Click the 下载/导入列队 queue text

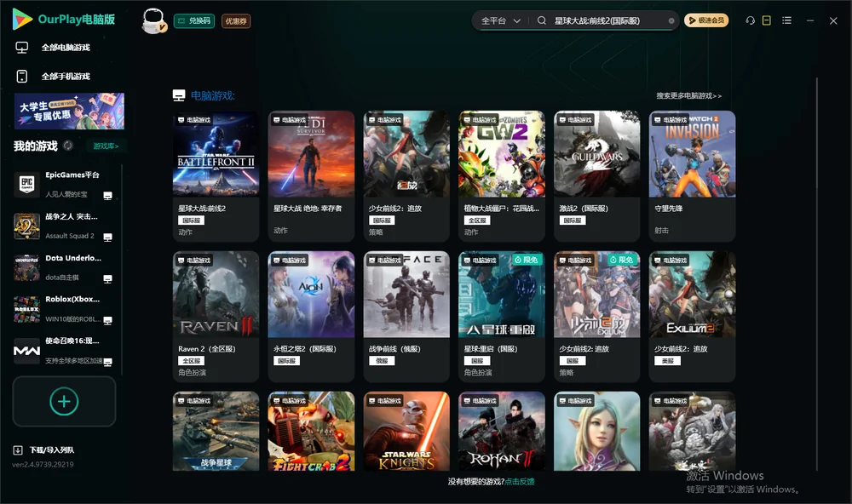pyautogui.click(x=52, y=450)
